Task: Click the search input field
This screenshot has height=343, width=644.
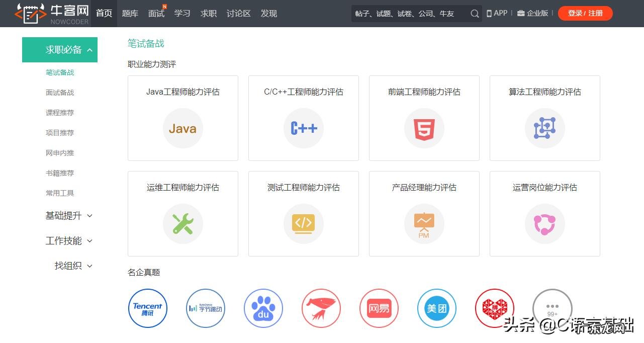Action: coord(412,14)
